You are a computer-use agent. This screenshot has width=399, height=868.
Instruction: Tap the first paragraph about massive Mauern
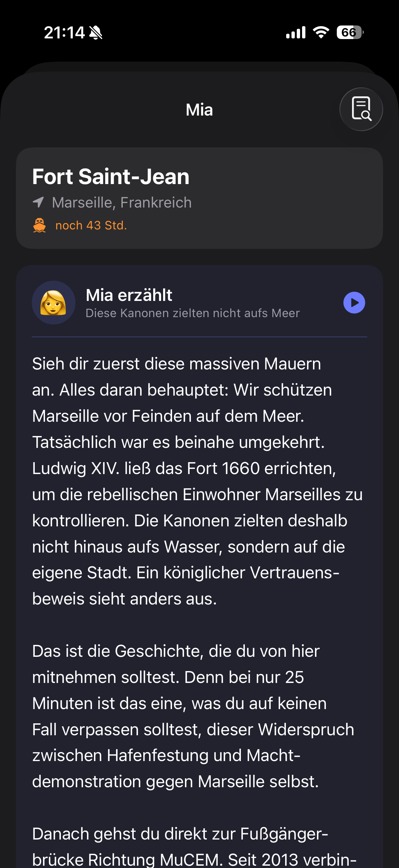[198, 481]
